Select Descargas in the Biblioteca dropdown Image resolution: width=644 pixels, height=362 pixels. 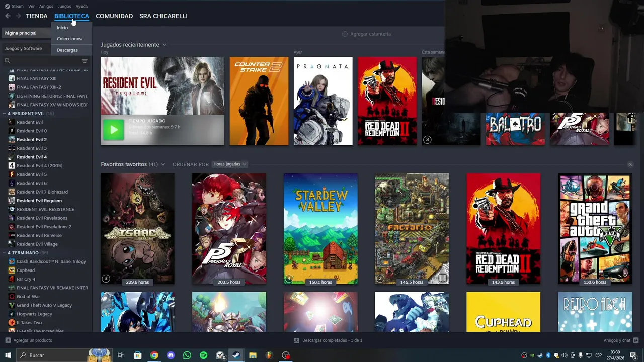[67, 50]
